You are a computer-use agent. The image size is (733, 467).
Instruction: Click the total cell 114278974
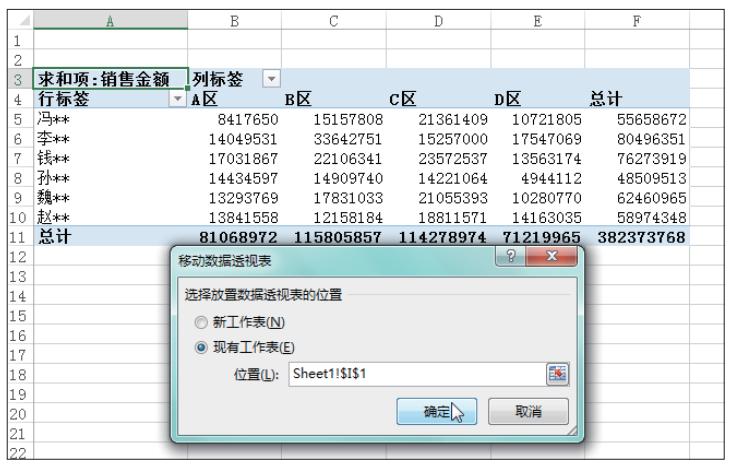438,237
